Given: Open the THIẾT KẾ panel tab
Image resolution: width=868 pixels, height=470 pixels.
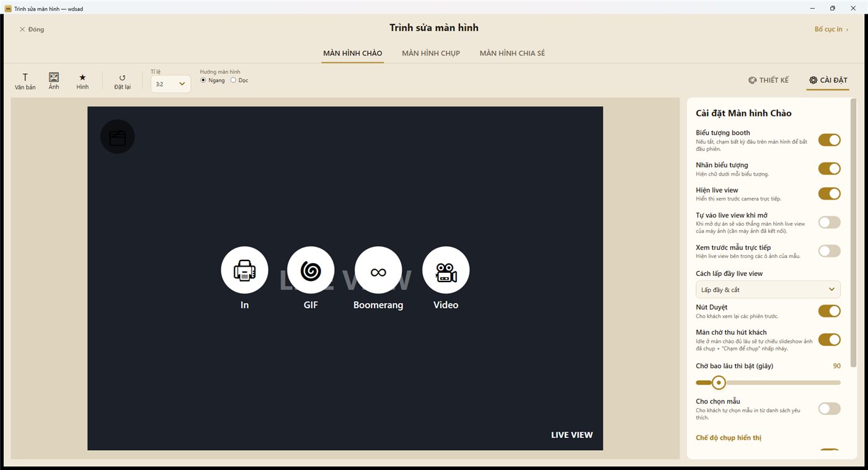Looking at the screenshot, I should (x=769, y=80).
